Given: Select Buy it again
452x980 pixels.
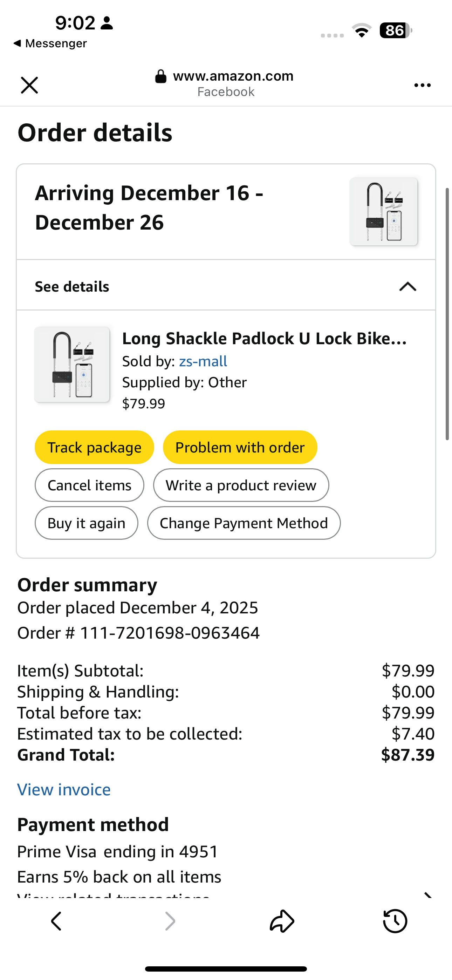Looking at the screenshot, I should [x=86, y=523].
